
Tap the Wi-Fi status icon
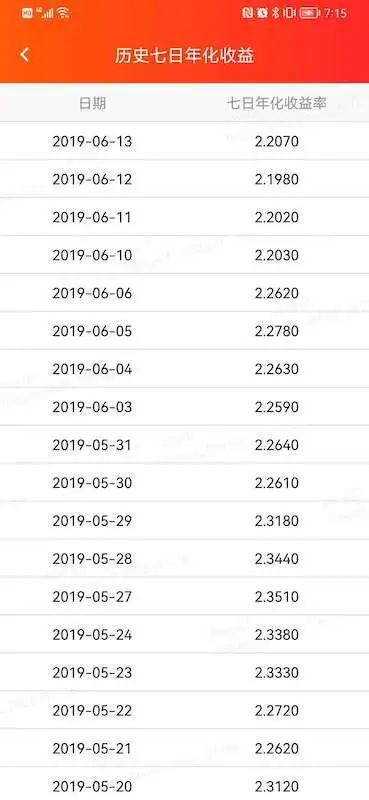click(x=63, y=13)
